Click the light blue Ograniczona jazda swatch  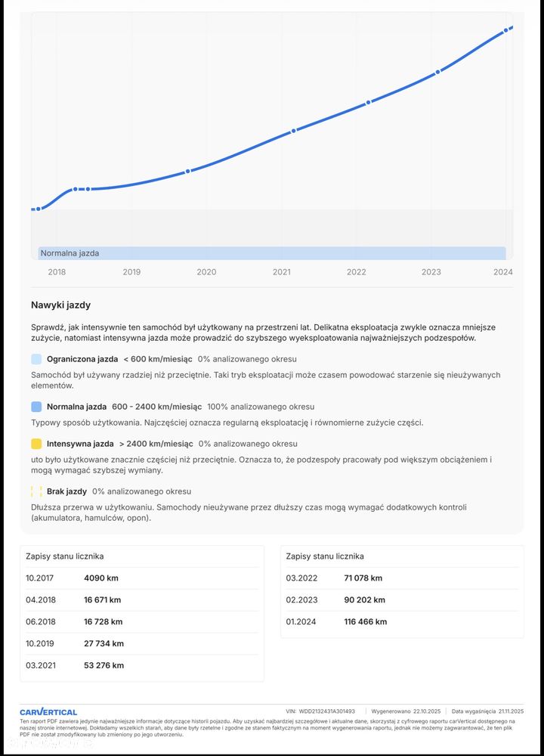pos(36,359)
